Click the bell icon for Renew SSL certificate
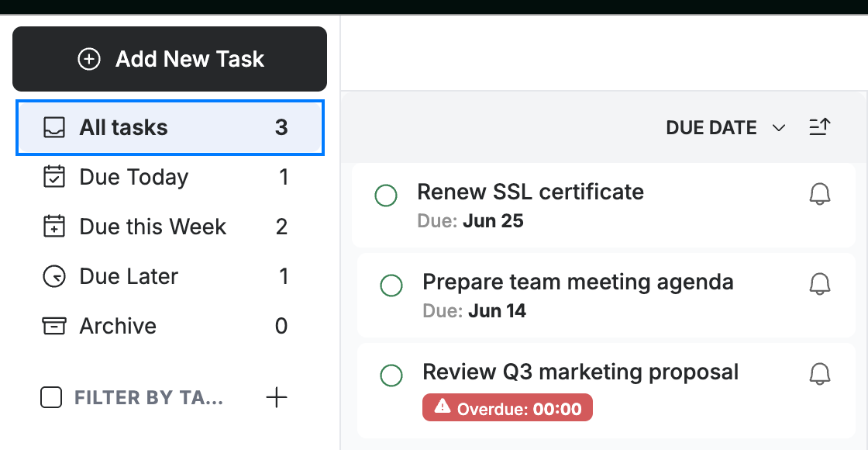868x450 pixels. point(820,195)
